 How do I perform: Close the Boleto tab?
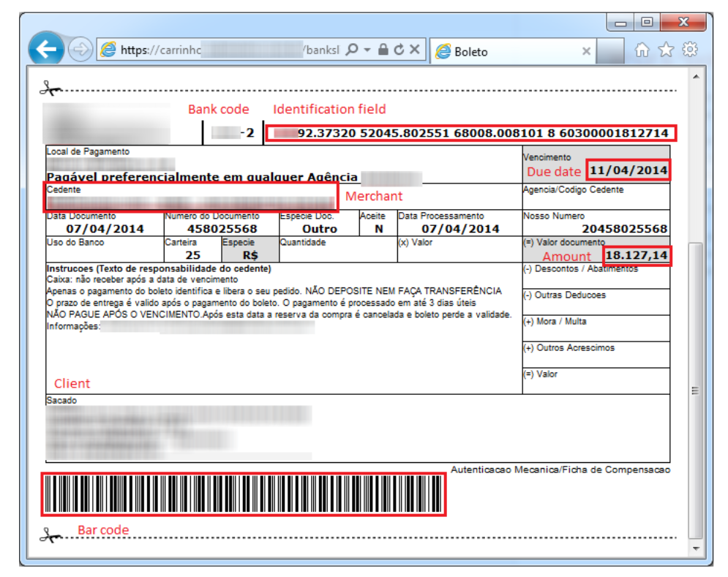coord(586,51)
